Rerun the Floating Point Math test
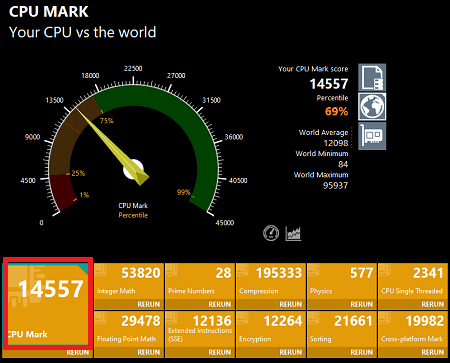Viewport: 450px width, 363px height. point(149,352)
